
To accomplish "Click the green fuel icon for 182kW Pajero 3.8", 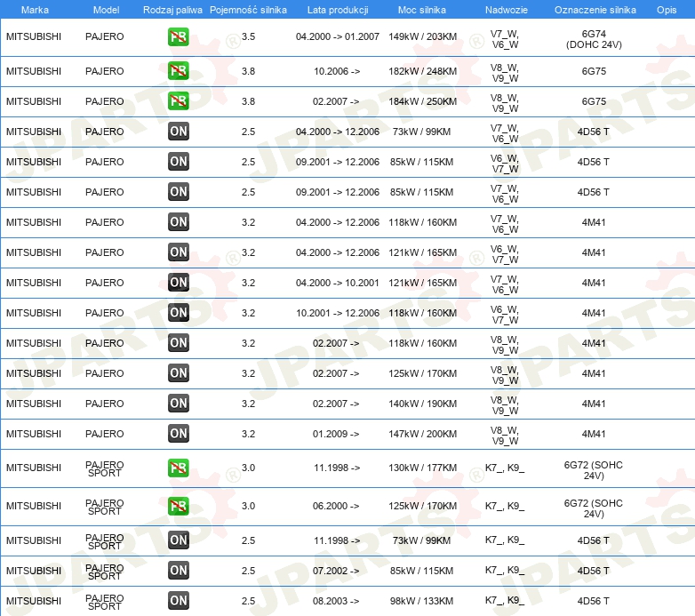I will (178, 71).
